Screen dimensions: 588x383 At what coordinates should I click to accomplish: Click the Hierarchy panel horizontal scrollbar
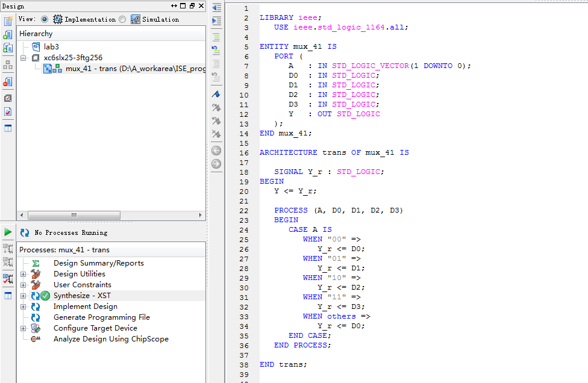coord(72,215)
